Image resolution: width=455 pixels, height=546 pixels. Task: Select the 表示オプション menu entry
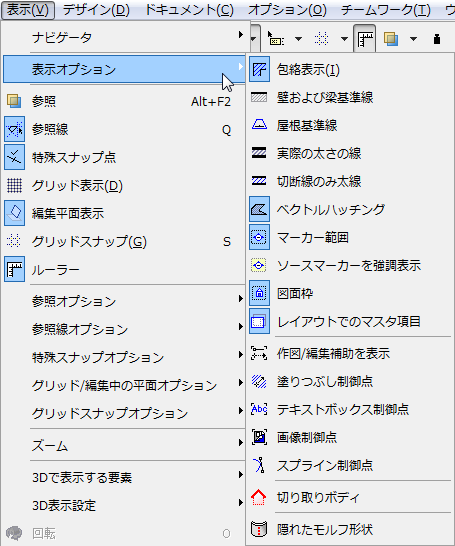tap(125, 69)
